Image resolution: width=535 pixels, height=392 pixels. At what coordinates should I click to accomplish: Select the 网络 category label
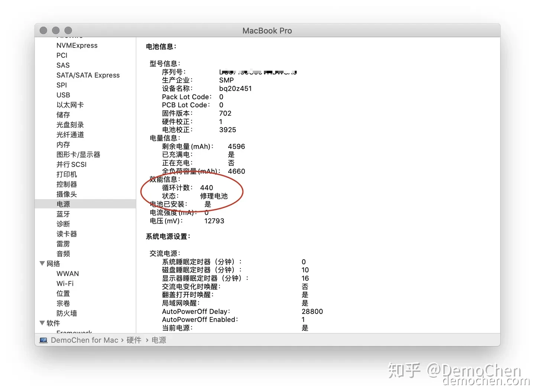coord(53,264)
